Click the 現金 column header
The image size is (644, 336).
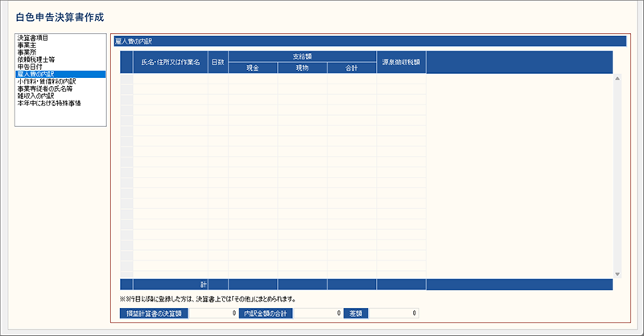tap(253, 68)
